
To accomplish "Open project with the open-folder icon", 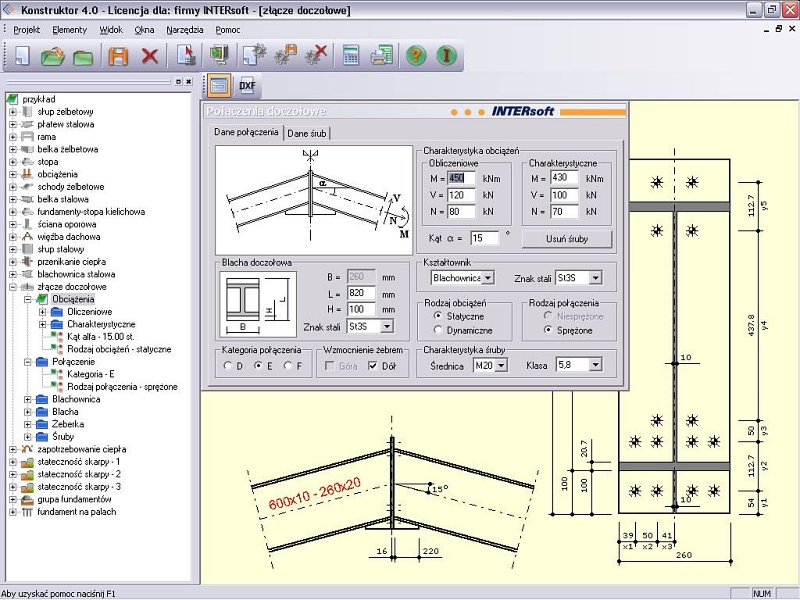I will [x=53, y=56].
